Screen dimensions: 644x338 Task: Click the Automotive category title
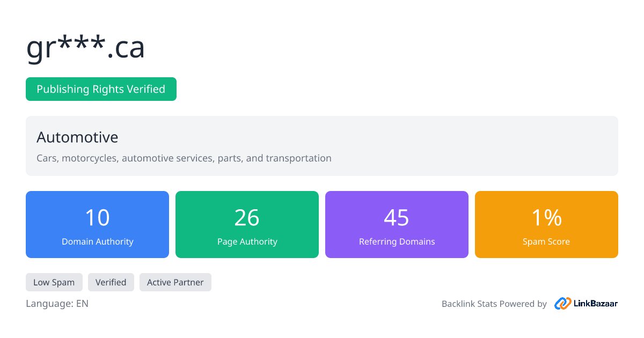pos(77,137)
